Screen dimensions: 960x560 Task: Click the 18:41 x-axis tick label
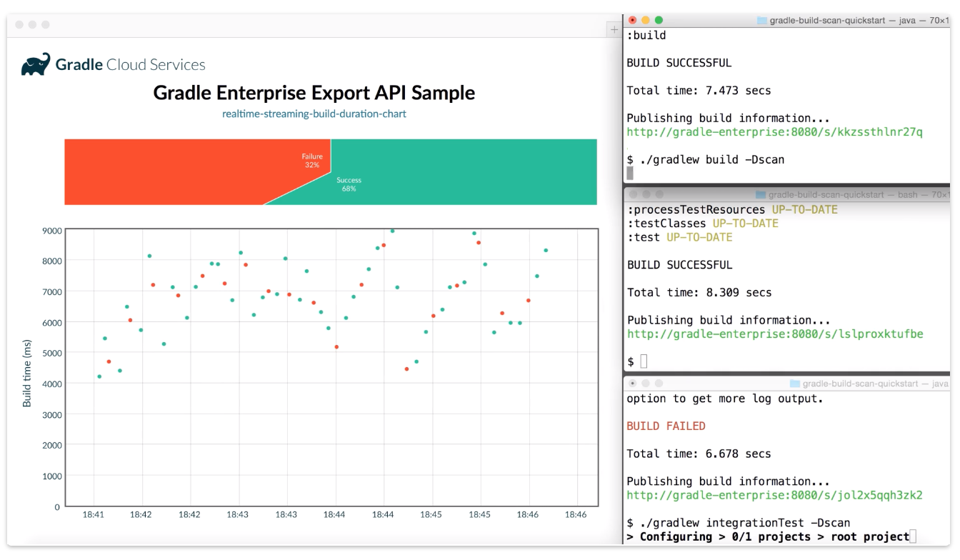coord(94,514)
